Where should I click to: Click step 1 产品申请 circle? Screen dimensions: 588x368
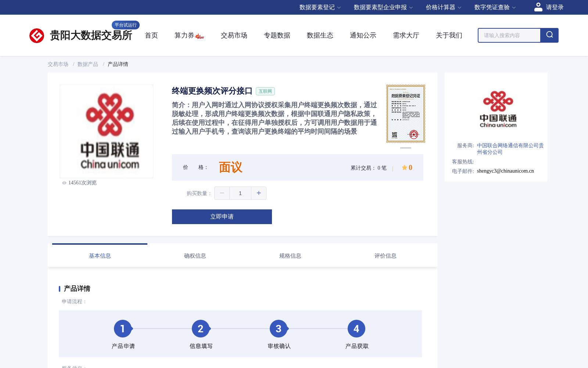click(123, 329)
